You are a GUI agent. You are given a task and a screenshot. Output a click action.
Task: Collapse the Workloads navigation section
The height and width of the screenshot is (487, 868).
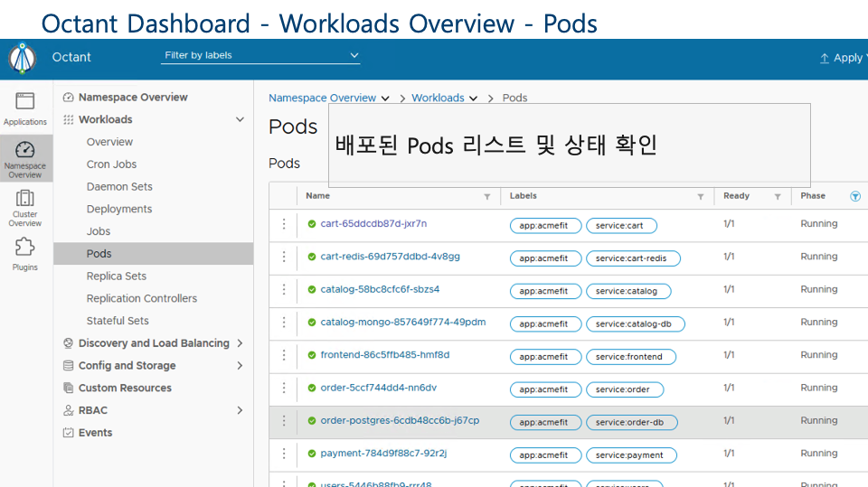coord(240,119)
